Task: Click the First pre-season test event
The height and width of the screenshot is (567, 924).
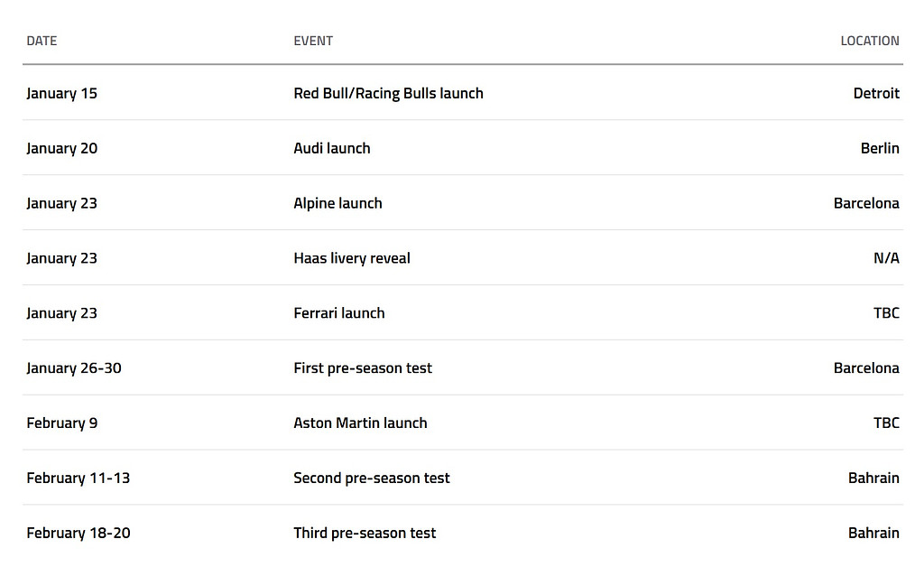Action: [x=362, y=368]
